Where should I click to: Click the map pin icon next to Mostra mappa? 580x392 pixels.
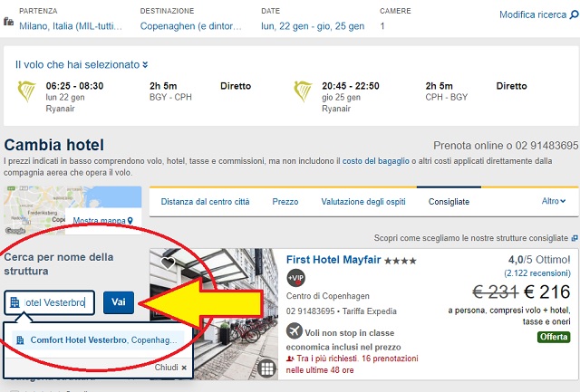[130, 221]
